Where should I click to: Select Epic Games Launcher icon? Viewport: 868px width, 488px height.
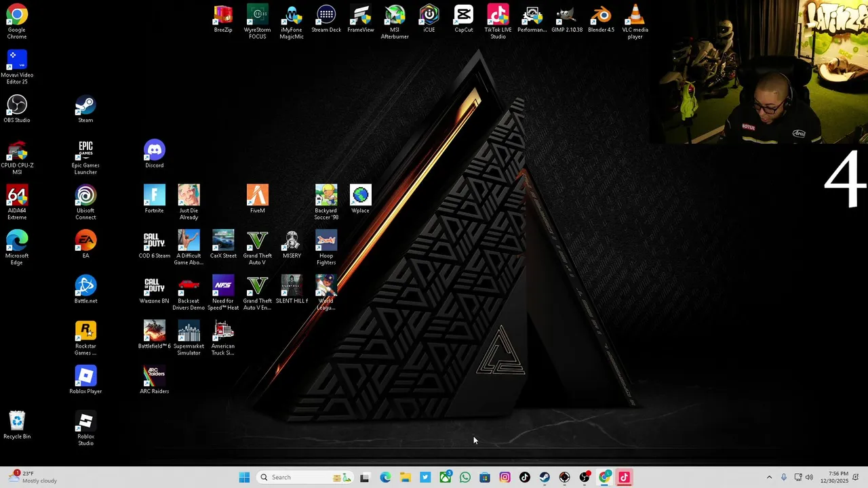point(85,157)
